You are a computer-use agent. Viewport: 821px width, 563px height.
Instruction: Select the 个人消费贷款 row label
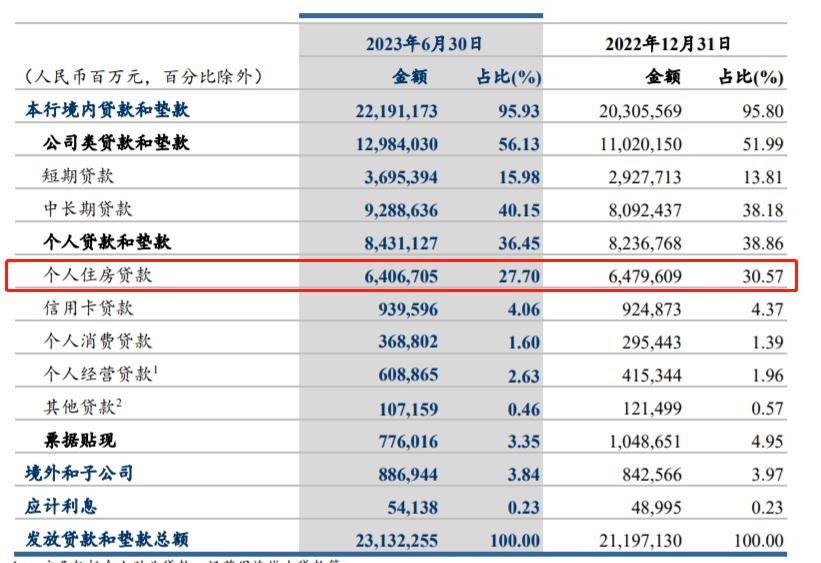(x=97, y=341)
